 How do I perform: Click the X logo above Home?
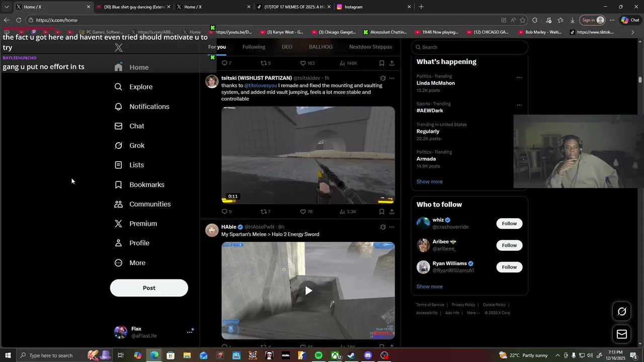(x=118, y=48)
